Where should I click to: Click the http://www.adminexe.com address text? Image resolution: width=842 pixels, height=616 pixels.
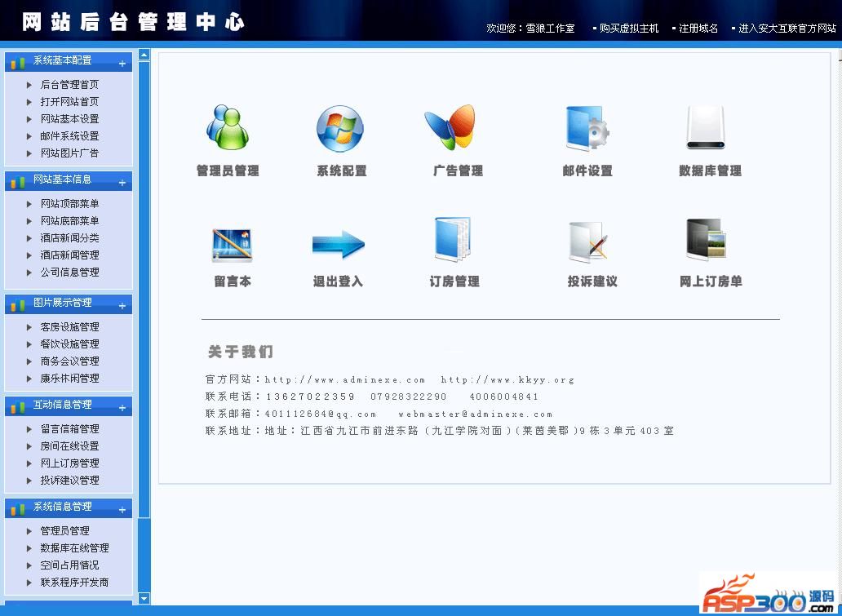[x=345, y=379]
